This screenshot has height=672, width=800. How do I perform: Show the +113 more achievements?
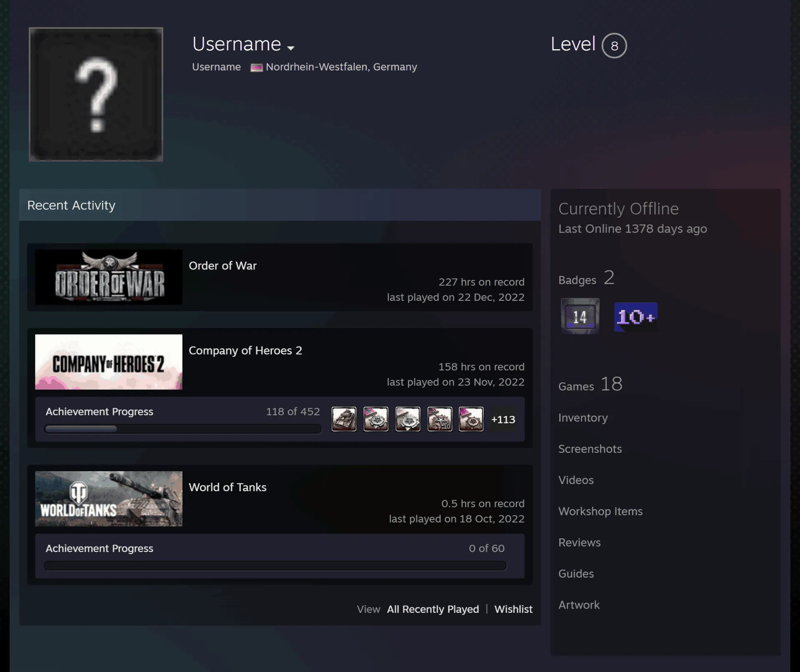[503, 420]
